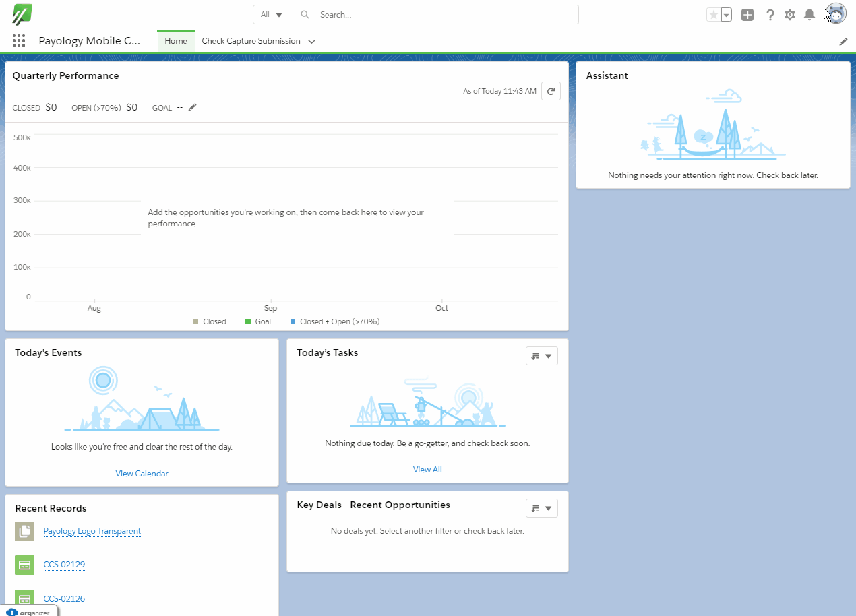The height and width of the screenshot is (616, 856).
Task: Click the file icon beside Payology Logo Transparent
Action: [25, 531]
